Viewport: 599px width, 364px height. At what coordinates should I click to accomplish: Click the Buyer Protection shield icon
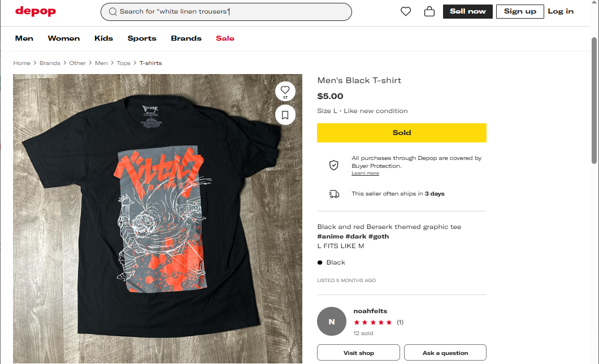(x=334, y=165)
